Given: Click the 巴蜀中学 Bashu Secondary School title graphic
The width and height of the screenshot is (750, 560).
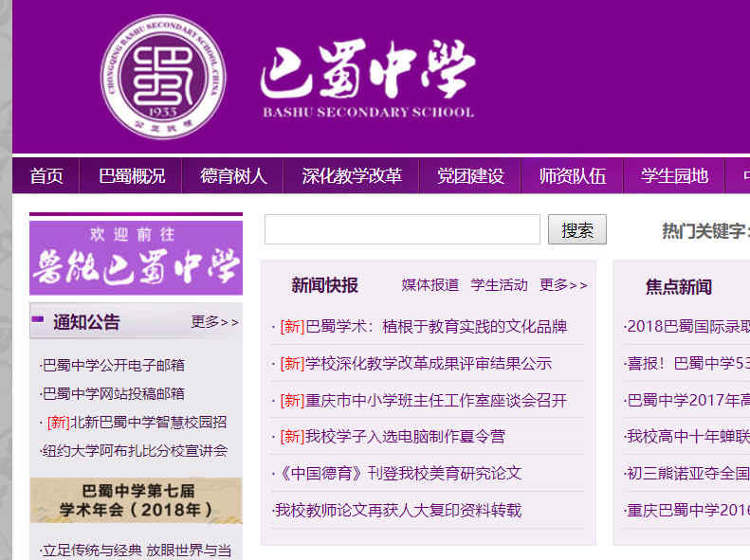Looking at the screenshot, I should tap(368, 79).
